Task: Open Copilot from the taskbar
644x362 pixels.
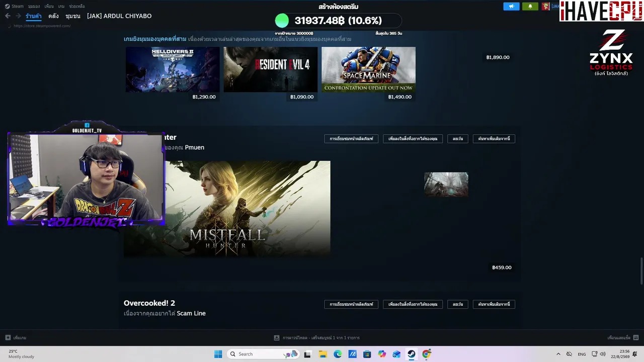Action: pos(382,354)
